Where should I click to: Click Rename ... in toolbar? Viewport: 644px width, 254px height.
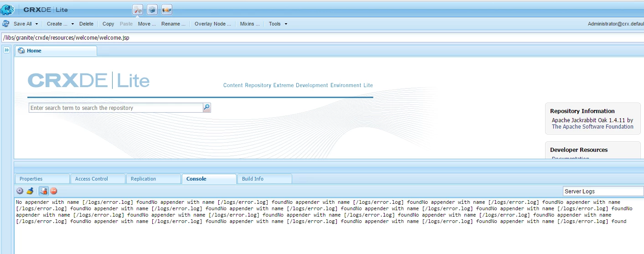point(173,24)
